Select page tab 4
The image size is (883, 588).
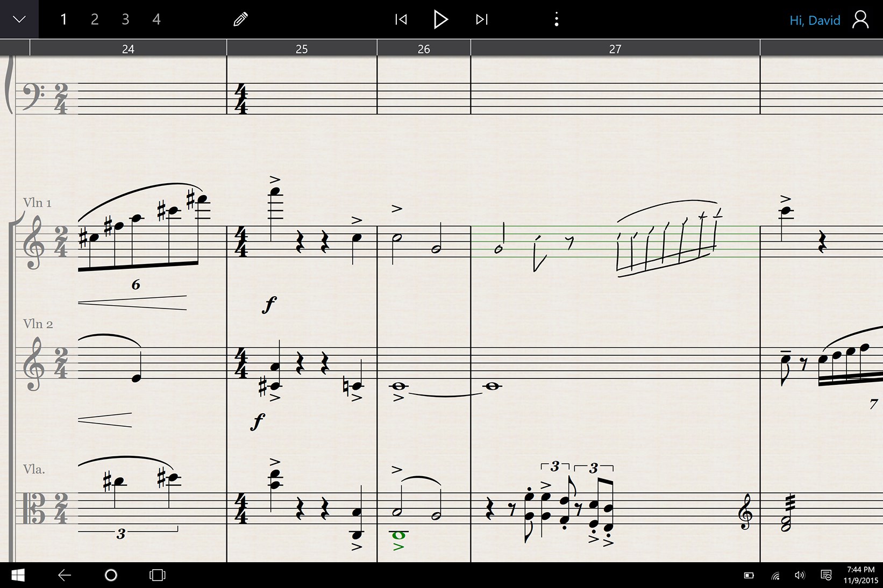click(156, 20)
